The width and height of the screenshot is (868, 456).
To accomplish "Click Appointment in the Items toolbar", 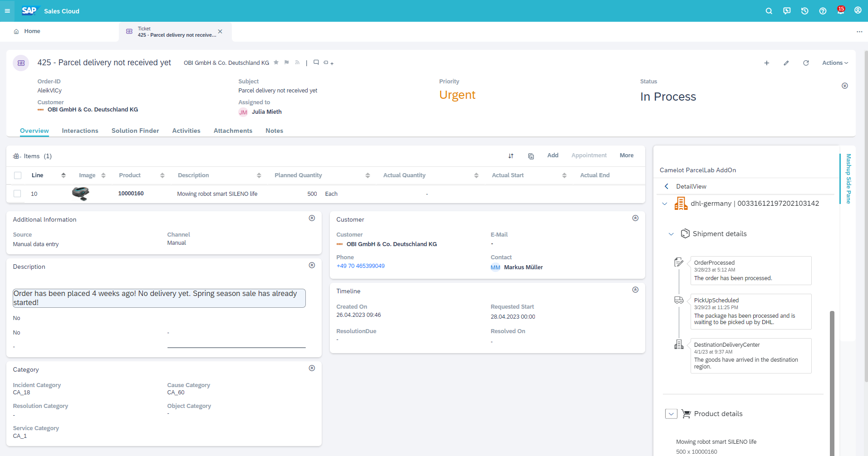I will (589, 155).
